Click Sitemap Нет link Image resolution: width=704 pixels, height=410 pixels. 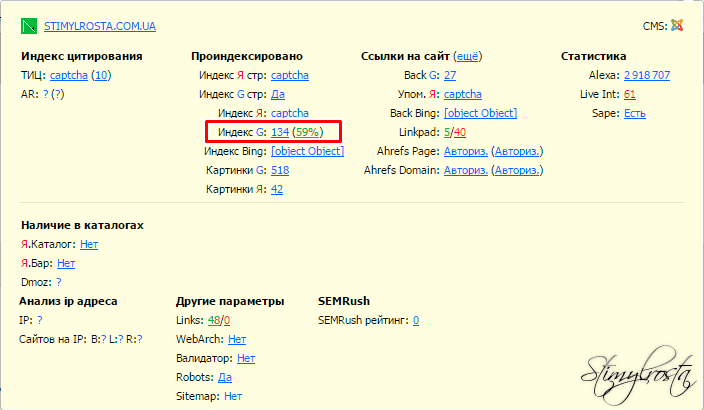(233, 396)
